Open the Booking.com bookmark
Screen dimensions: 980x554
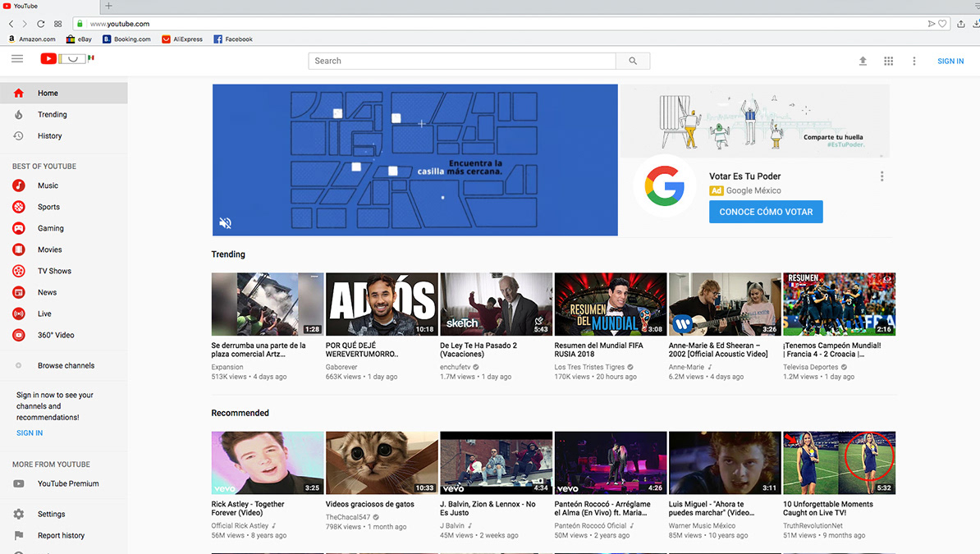click(127, 39)
